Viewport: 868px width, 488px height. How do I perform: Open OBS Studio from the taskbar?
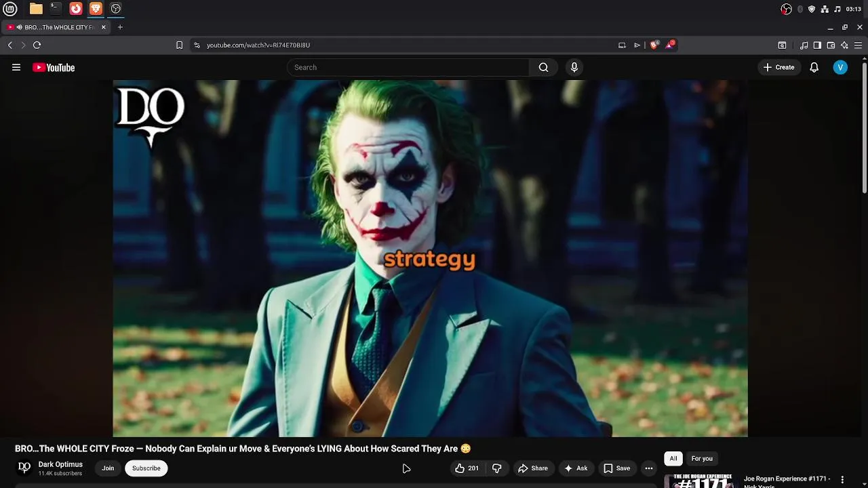tap(116, 9)
